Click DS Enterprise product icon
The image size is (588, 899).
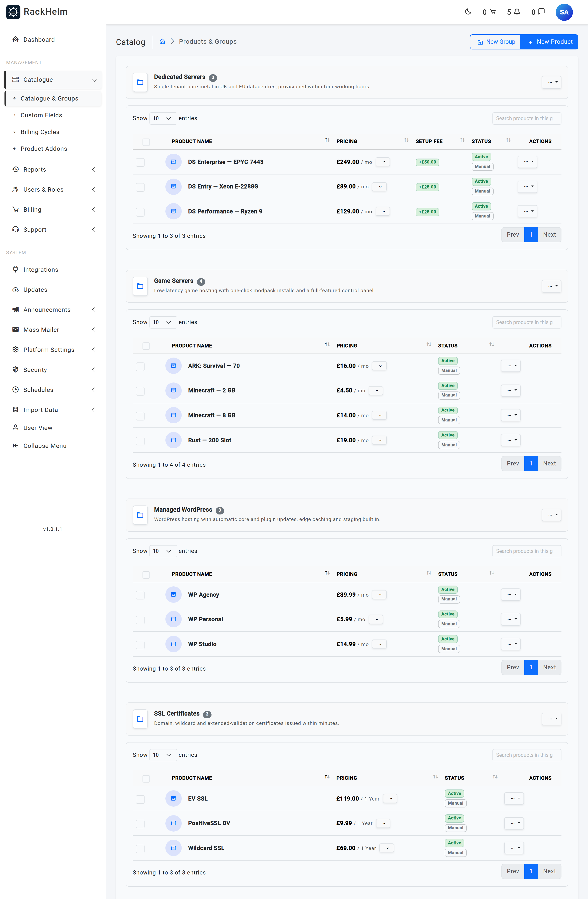[173, 162]
